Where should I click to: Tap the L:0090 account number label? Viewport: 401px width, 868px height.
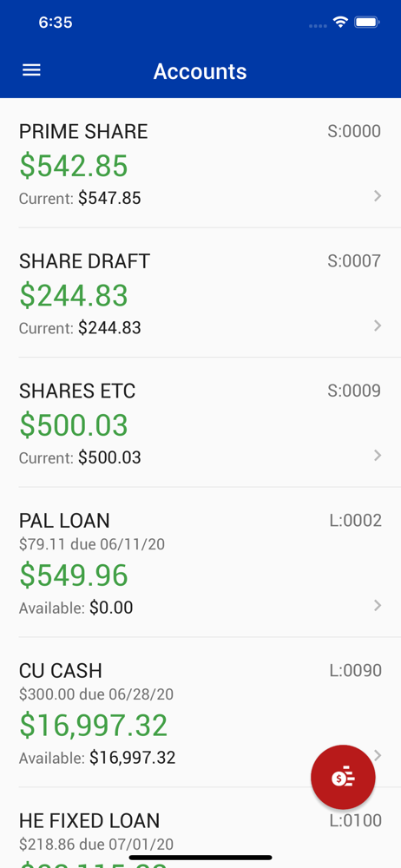(x=356, y=670)
